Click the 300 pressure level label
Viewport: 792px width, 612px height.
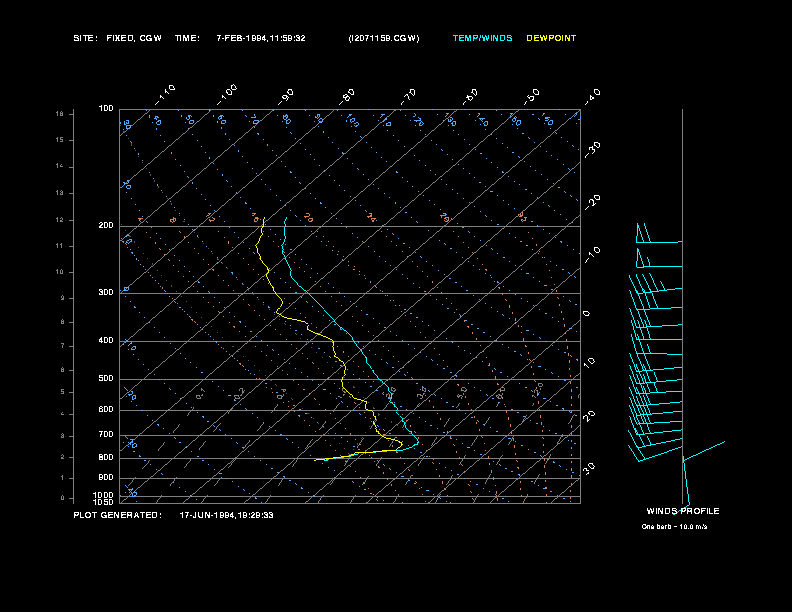click(x=106, y=292)
